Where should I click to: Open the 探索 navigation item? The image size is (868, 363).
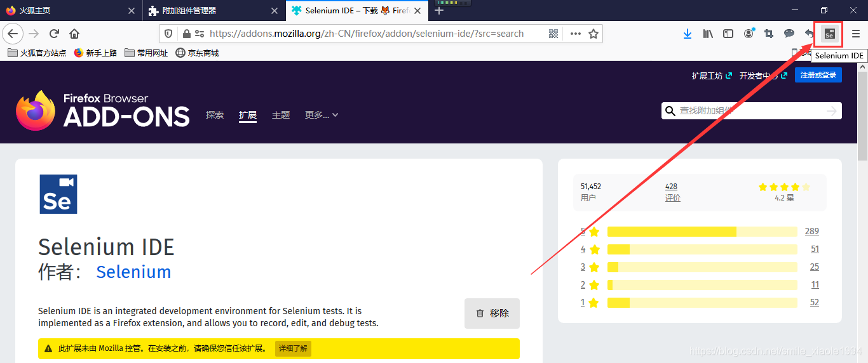point(215,115)
